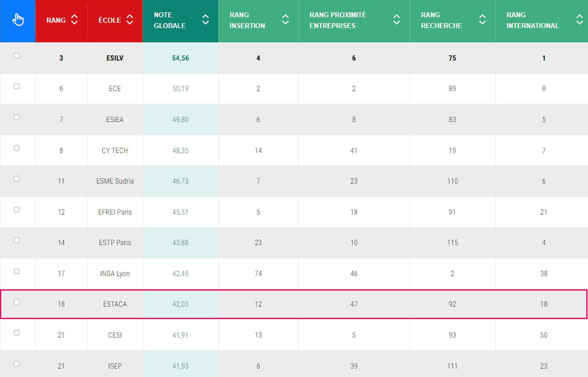Select the ESTACA school name
588x377 pixels.
coord(115,304)
